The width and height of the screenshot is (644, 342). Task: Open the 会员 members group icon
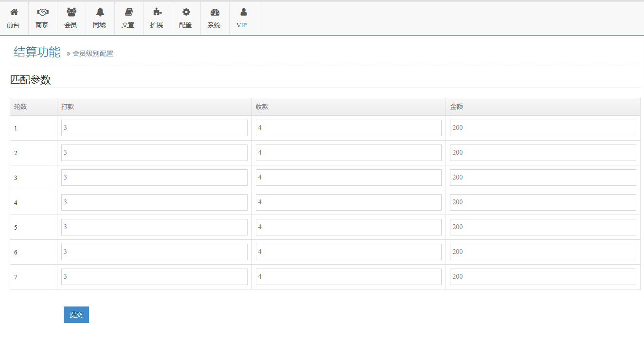coord(71,13)
